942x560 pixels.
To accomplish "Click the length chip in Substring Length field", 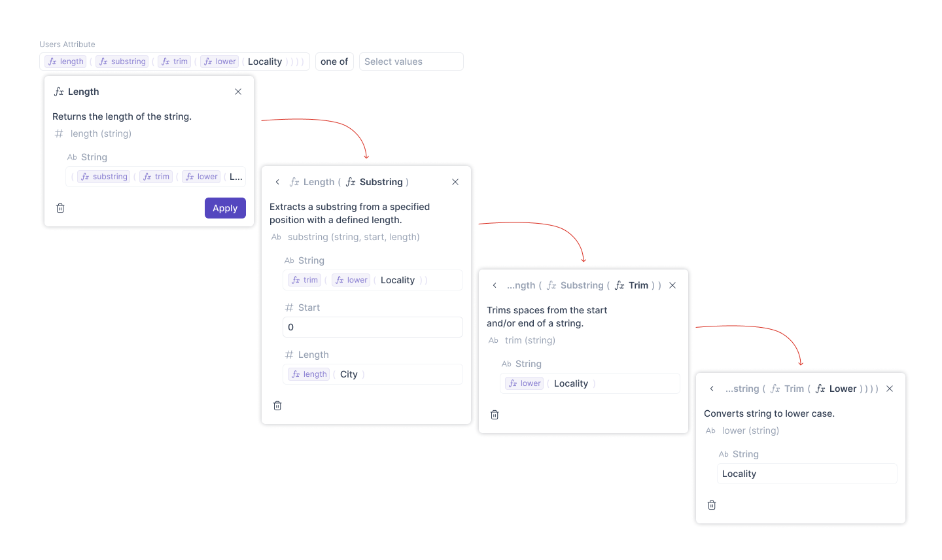I will tap(309, 374).
